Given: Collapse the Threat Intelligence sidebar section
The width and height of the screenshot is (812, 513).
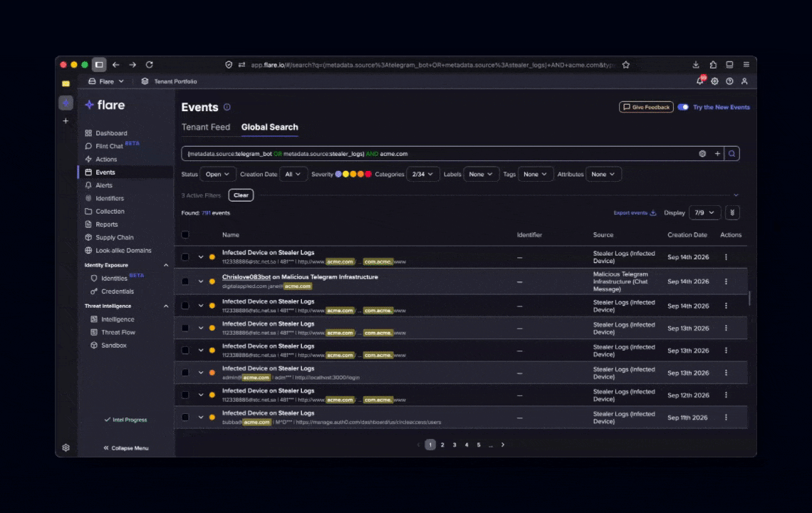Looking at the screenshot, I should [166, 306].
